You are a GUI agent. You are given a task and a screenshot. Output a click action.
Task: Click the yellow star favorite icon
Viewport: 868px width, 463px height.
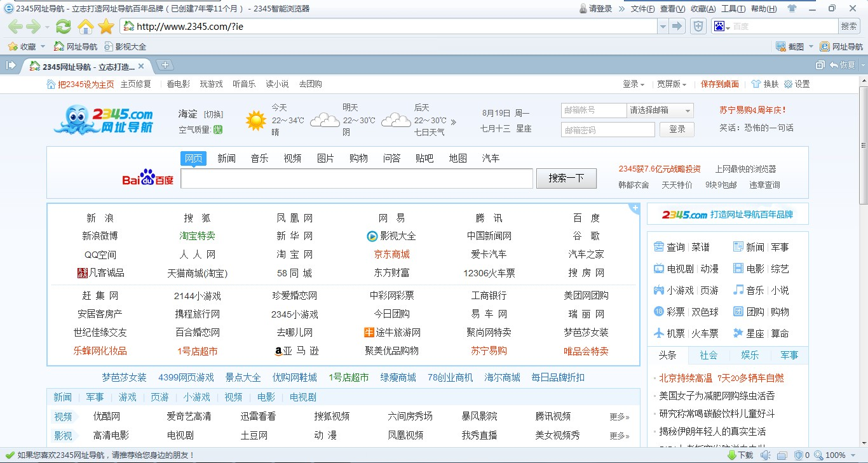[x=106, y=27]
